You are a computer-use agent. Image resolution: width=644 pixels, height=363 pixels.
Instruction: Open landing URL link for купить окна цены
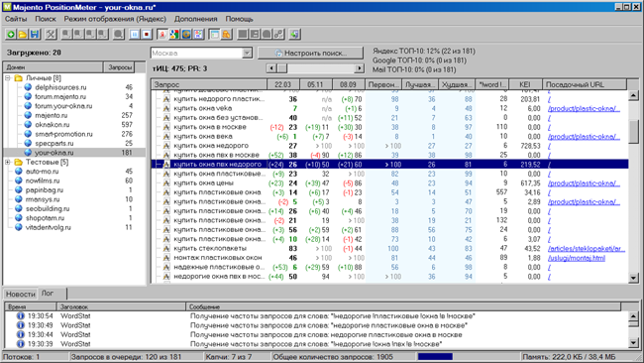click(x=584, y=182)
